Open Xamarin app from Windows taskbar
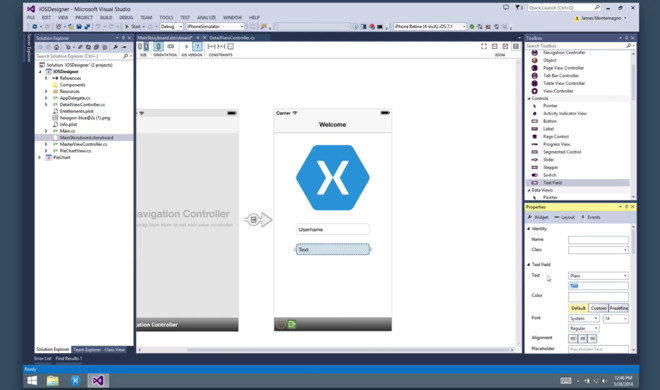The image size is (660, 390). (75, 380)
